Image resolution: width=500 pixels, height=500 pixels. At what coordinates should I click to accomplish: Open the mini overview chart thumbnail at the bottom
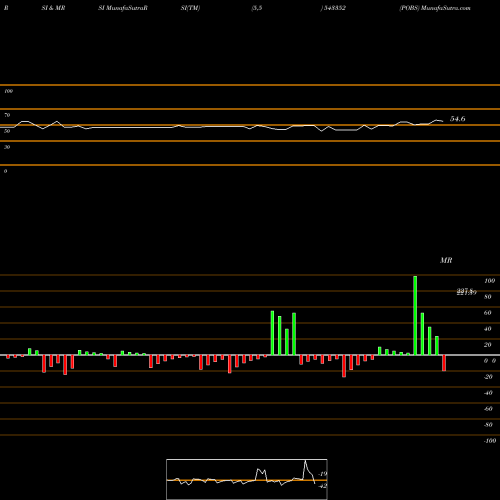tap(247, 479)
